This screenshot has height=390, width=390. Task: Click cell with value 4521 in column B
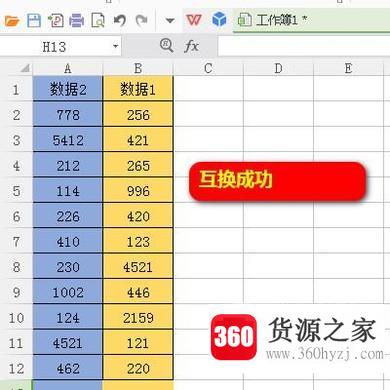point(138,267)
